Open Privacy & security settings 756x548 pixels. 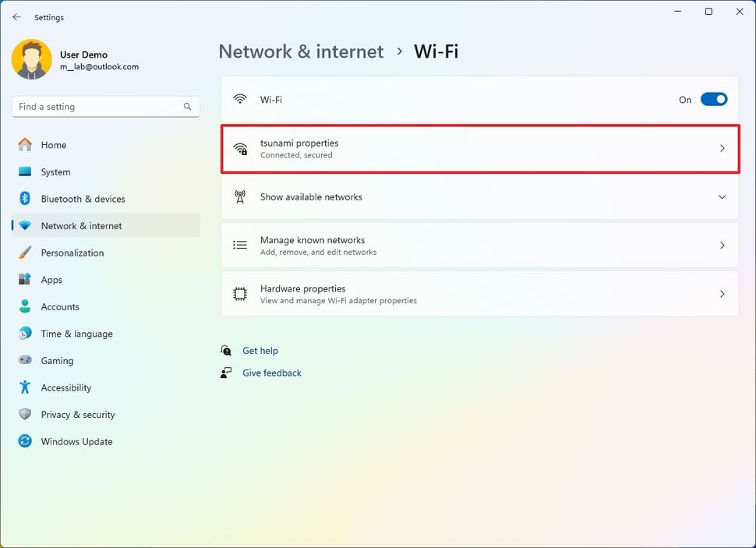pos(78,414)
